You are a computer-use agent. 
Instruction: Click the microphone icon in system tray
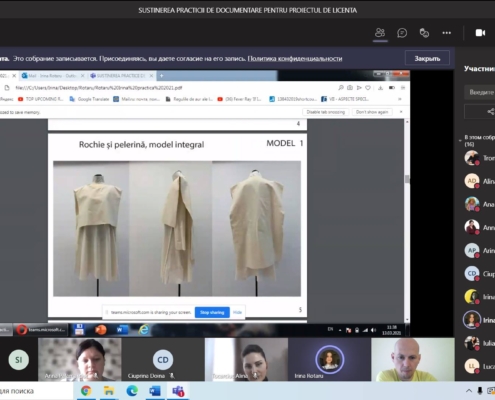point(480,391)
